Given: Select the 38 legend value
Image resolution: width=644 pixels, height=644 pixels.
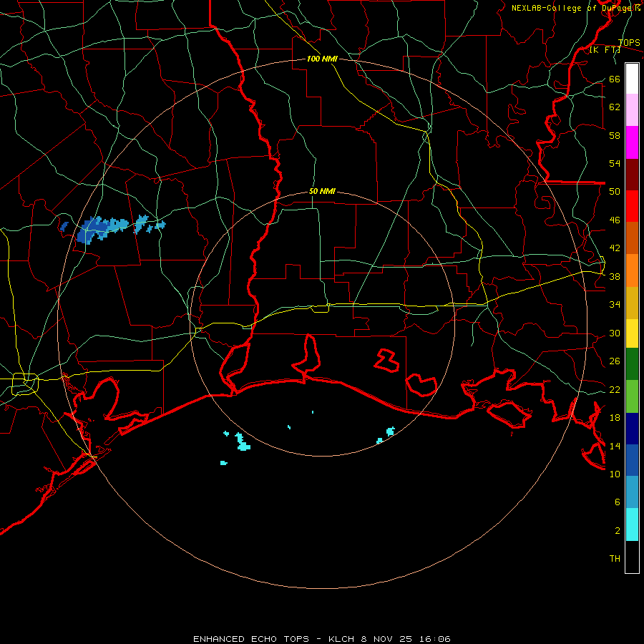Looking at the screenshot, I should coord(615,277).
